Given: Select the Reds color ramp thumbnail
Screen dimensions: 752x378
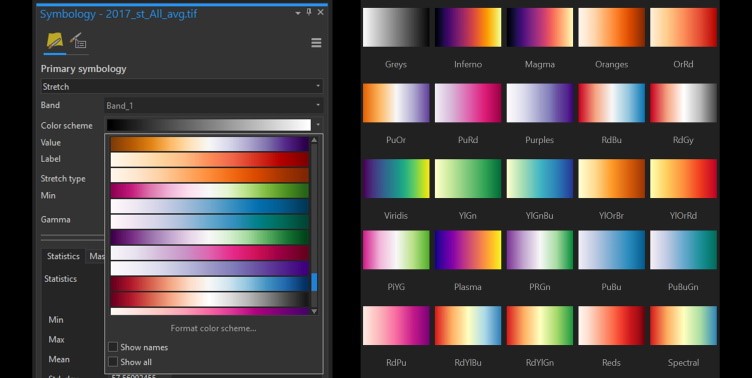Looking at the screenshot, I should point(611,326).
